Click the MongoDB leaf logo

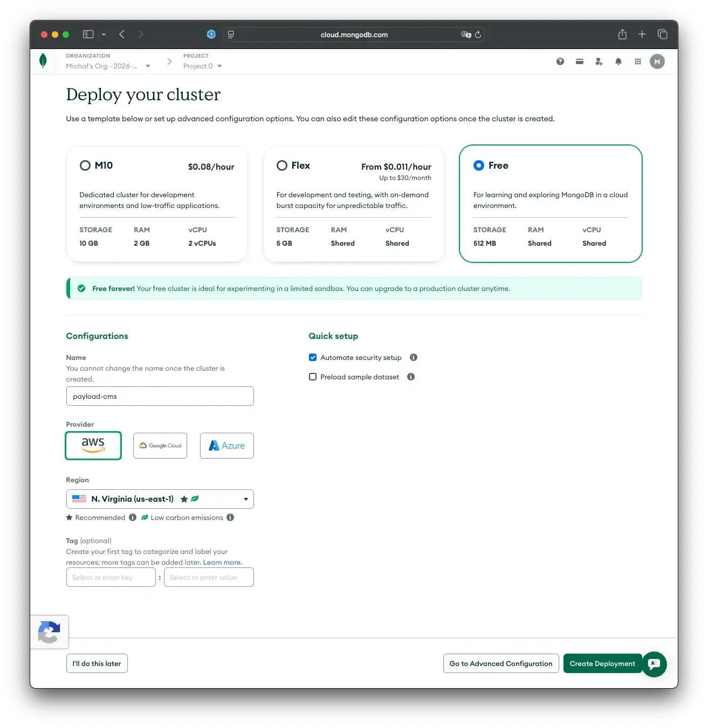point(43,61)
